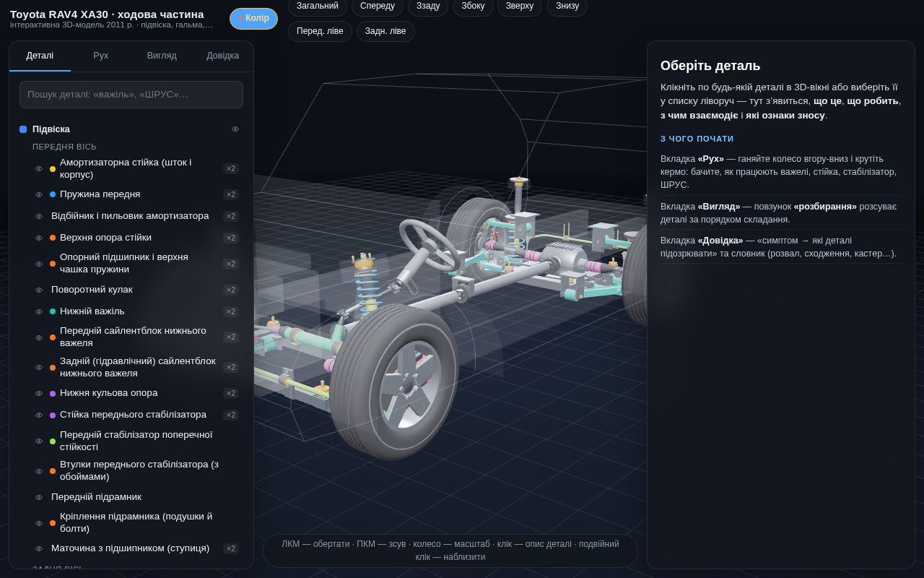Screen dimensions: 924x578
Task: Toggle visibility eye for Нижній важіль
Action: point(39,311)
